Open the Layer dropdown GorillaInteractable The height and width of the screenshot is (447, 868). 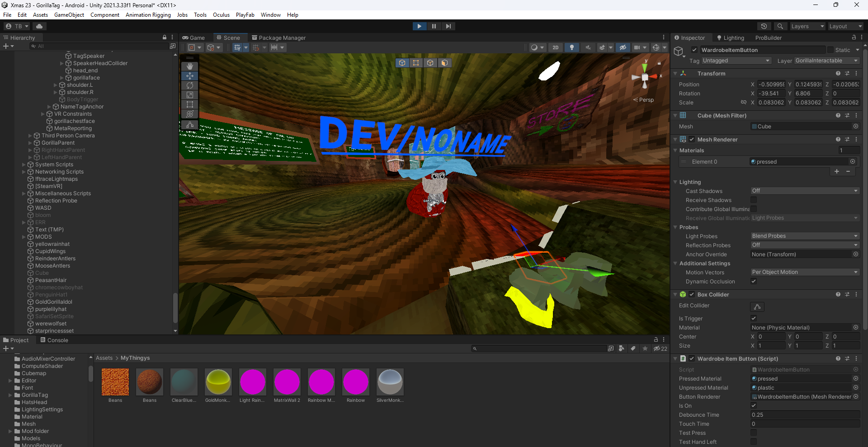[827, 61]
